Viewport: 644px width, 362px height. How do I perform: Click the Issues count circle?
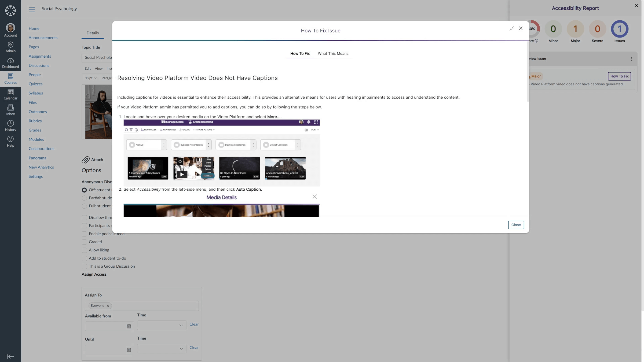click(620, 29)
